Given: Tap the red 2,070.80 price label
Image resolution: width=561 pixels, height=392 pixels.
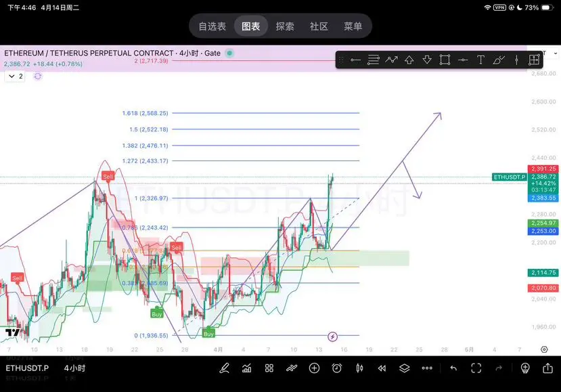Looking at the screenshot, I should pos(543,288).
